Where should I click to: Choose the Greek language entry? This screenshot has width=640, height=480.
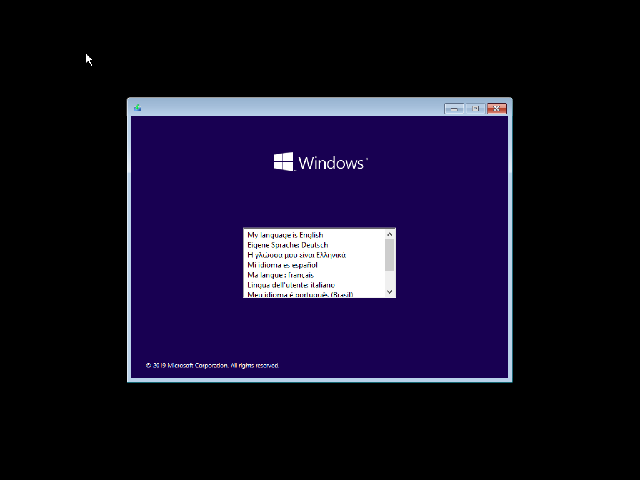pyautogui.click(x=314, y=255)
